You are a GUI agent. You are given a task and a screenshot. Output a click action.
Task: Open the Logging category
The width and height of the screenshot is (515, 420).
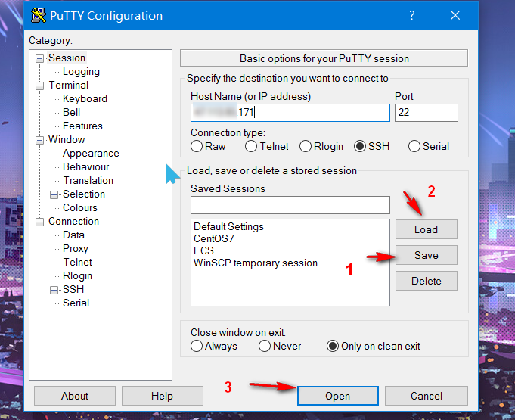click(x=81, y=72)
